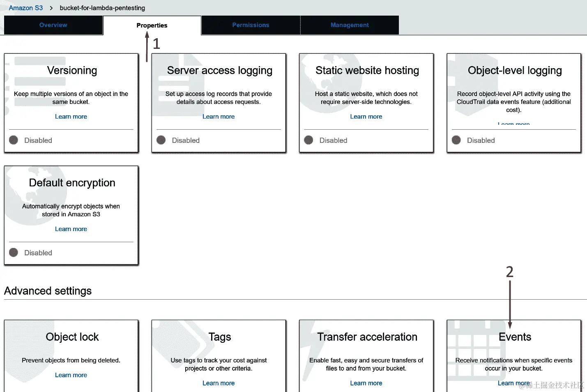587x392 pixels.
Task: Click Learn more under Server access logging
Action: click(219, 117)
